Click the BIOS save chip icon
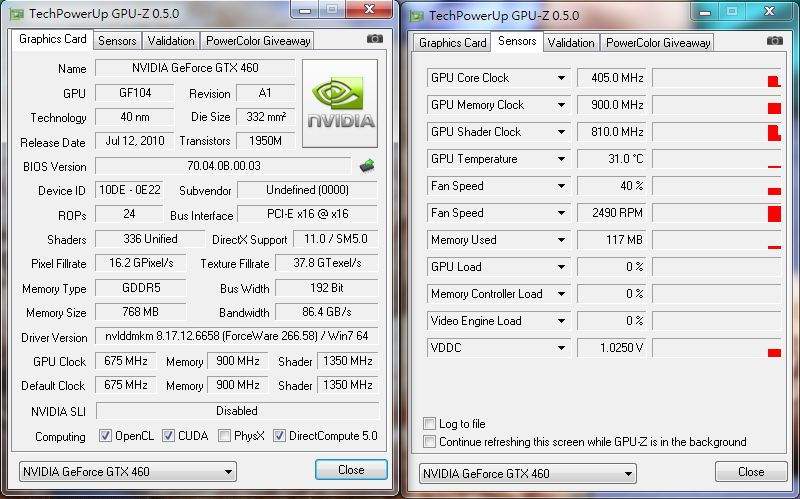 point(367,166)
